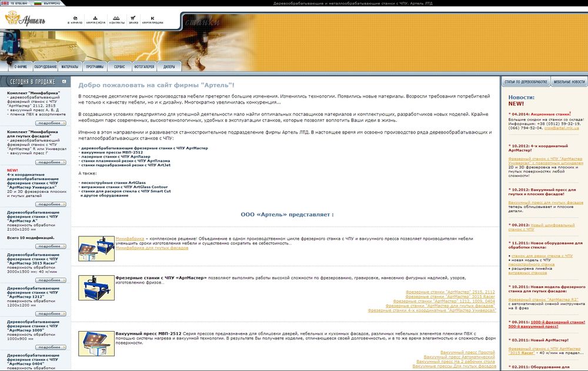Click 'подробнее' under 'Всего 10 модификаций'
The height and width of the screenshot is (371, 588).
click(51, 246)
